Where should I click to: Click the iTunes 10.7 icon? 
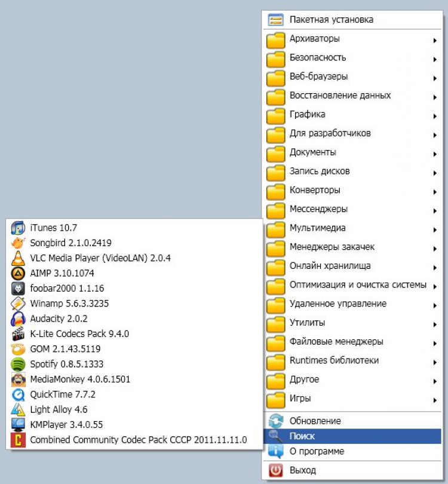18,228
